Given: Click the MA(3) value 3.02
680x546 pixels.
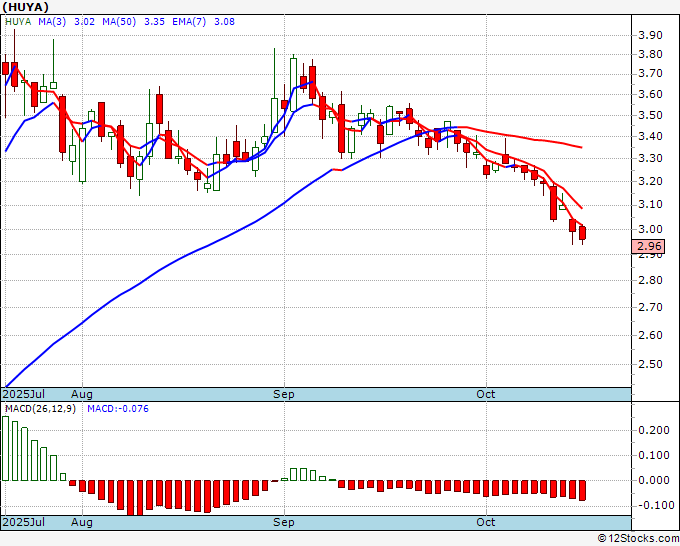Looking at the screenshot, I should pyautogui.click(x=84, y=22).
